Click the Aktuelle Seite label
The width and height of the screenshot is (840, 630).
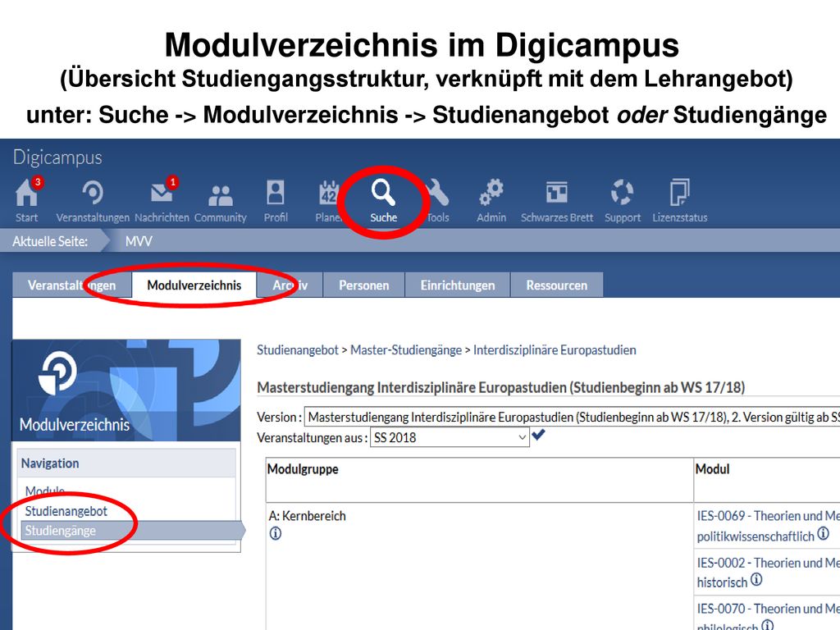pyautogui.click(x=50, y=242)
